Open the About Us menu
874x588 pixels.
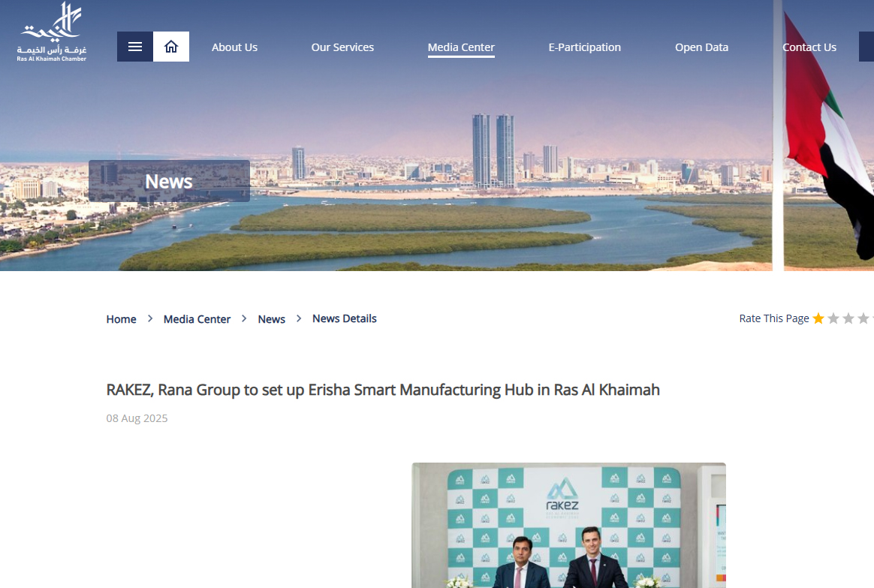(234, 47)
